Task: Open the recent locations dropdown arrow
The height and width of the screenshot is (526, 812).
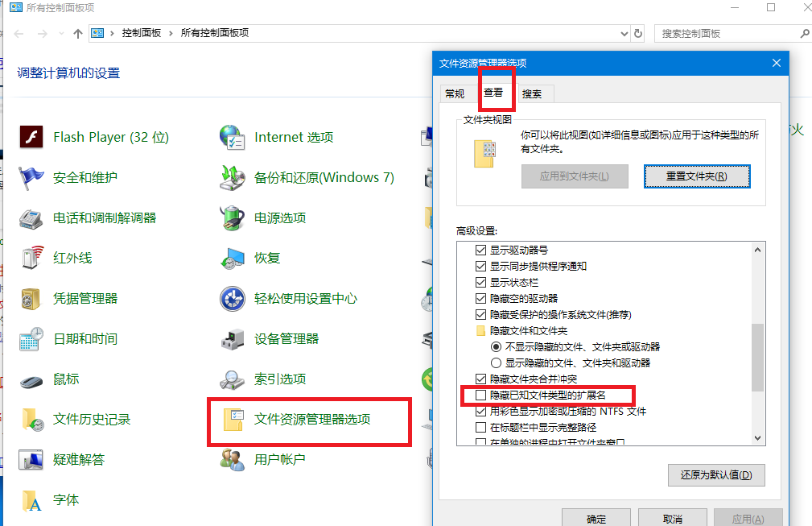Action: point(61,34)
